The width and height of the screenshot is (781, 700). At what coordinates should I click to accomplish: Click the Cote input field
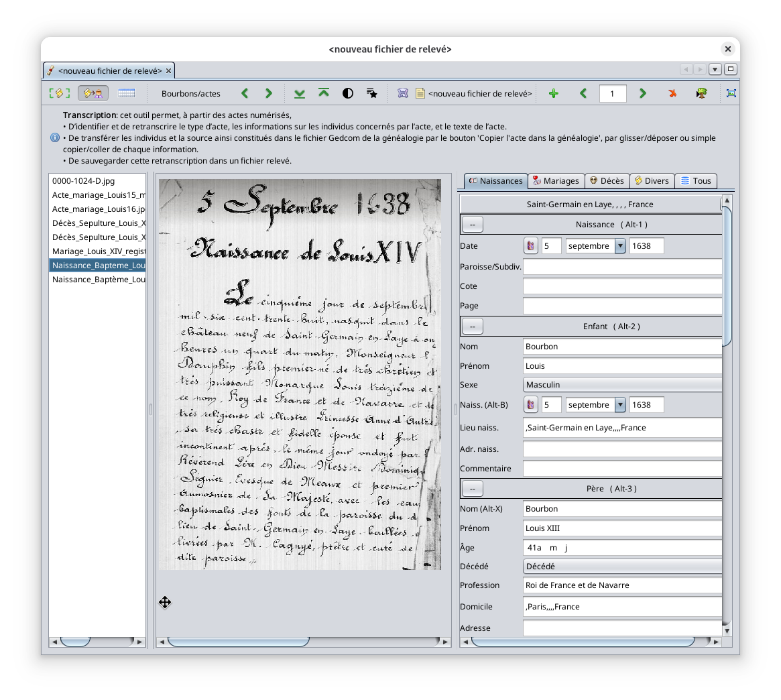(622, 286)
